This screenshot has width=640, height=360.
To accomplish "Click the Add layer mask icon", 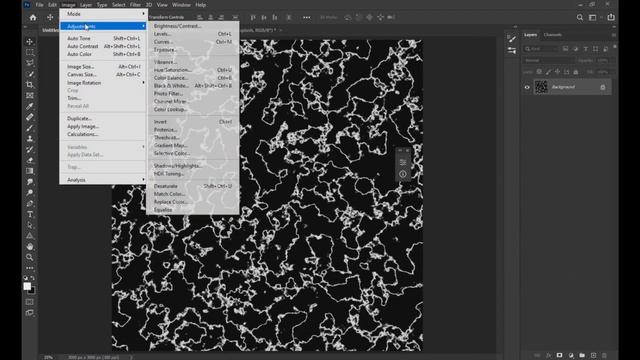I will 560,355.
